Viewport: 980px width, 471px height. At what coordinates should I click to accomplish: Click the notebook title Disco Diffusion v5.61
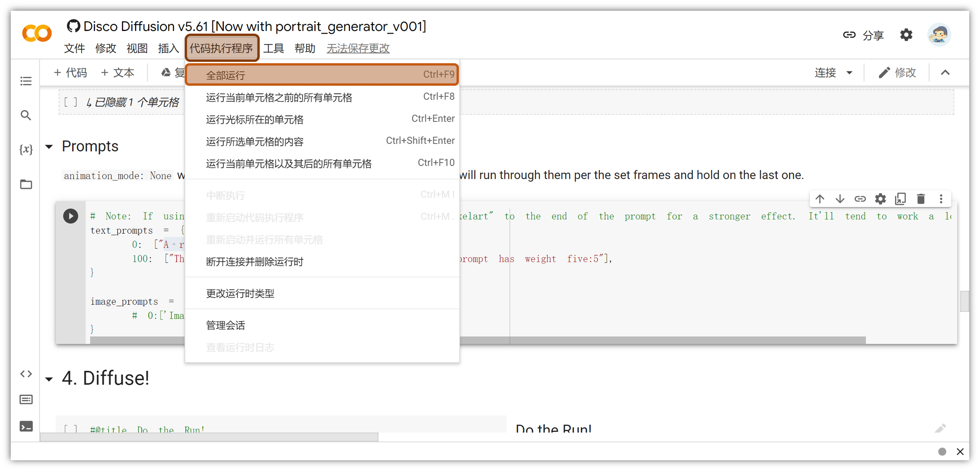coord(255,26)
